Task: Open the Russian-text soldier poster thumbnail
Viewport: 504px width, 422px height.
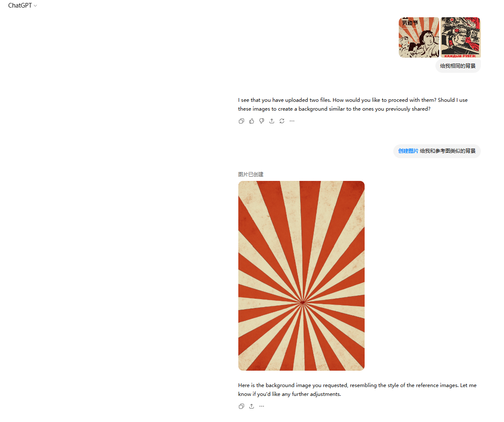Action: [x=460, y=37]
